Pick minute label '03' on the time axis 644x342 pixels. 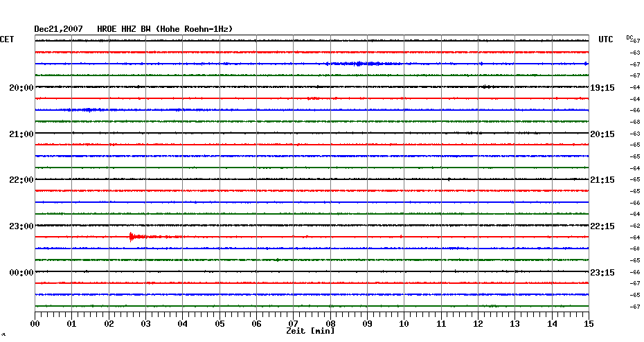coord(146,324)
